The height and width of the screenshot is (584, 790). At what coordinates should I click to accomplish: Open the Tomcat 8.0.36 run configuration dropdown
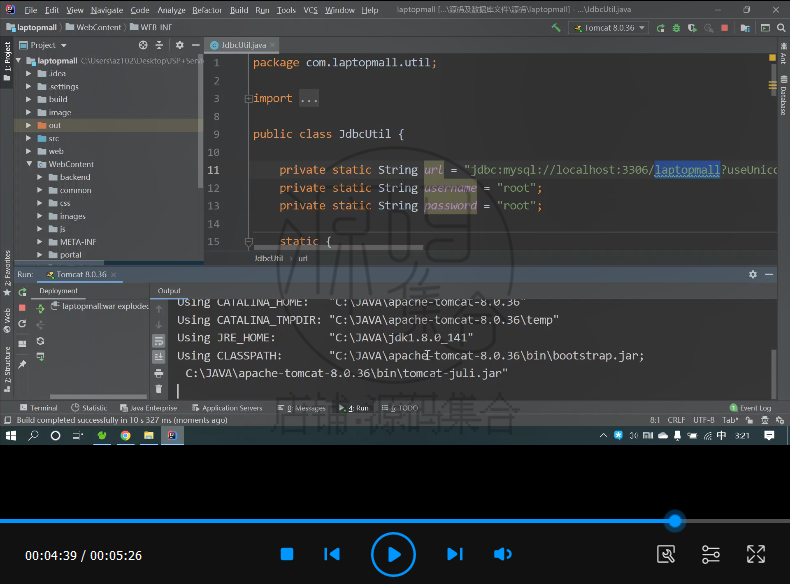[608, 28]
